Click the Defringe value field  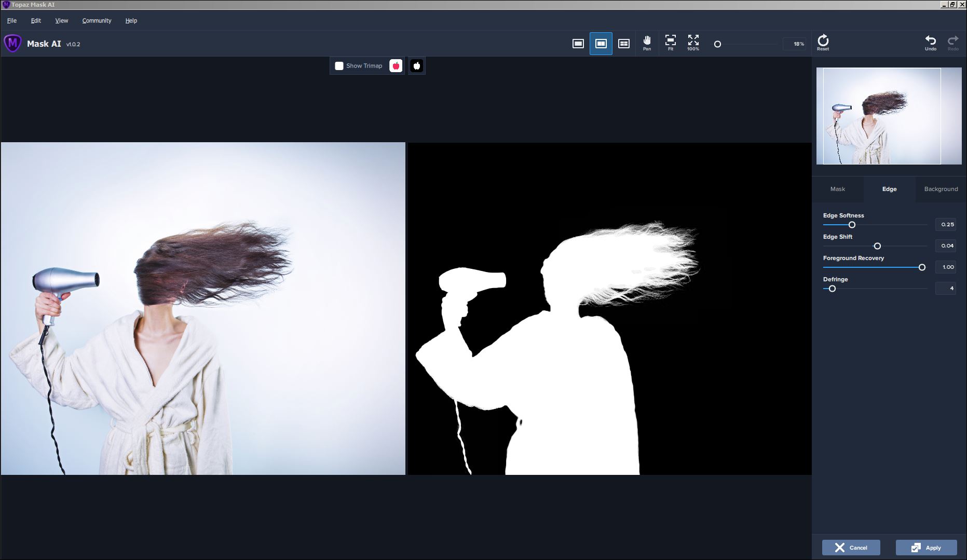tap(946, 289)
